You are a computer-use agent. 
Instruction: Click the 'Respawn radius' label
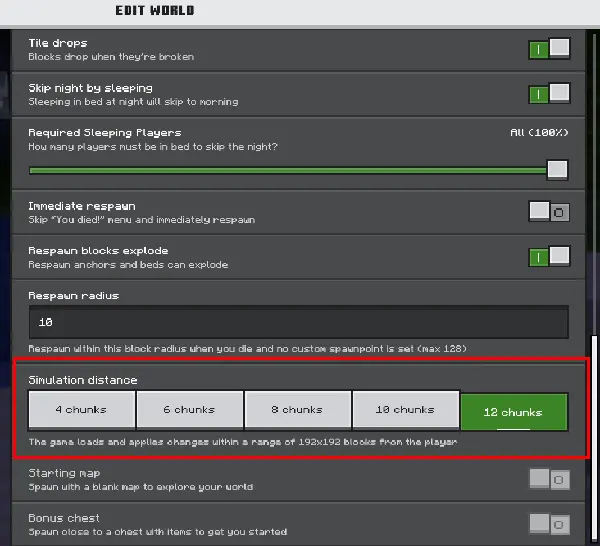coord(73,296)
